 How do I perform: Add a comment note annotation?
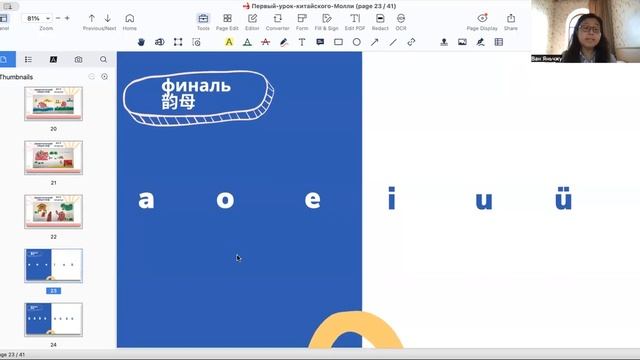coord(320,42)
